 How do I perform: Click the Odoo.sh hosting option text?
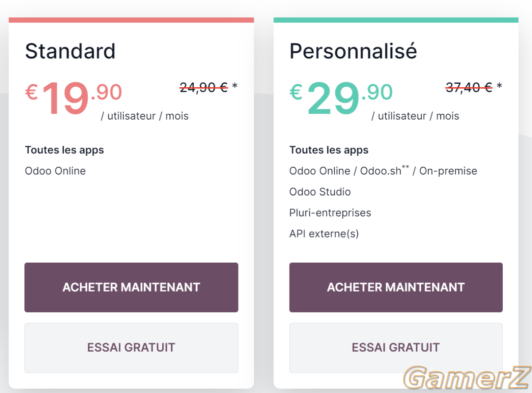tap(384, 171)
